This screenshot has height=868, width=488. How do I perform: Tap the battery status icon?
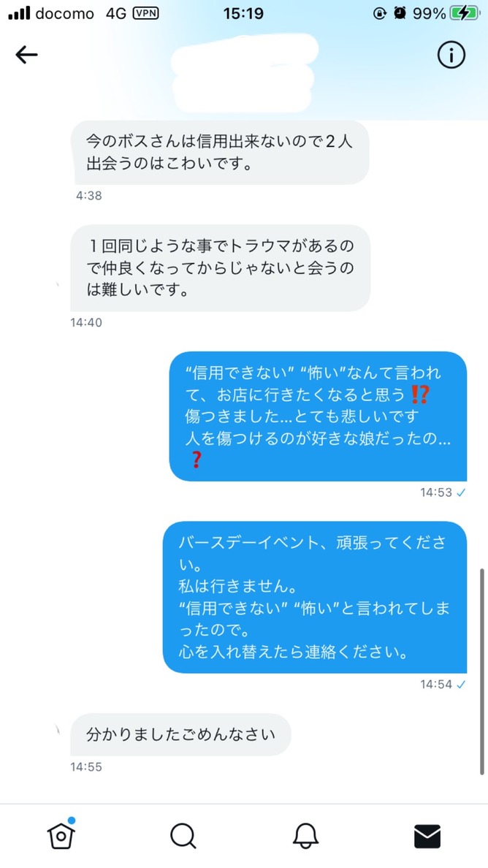pyautogui.click(x=464, y=13)
